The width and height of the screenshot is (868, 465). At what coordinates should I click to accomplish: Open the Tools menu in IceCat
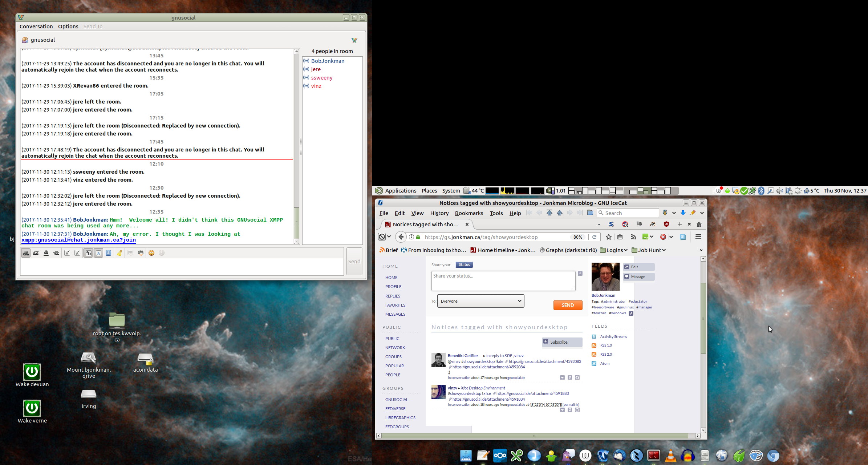pos(496,213)
